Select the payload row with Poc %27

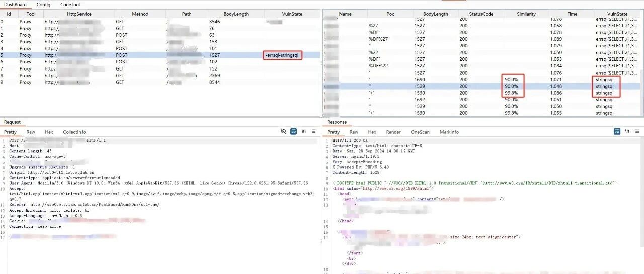coord(481,25)
